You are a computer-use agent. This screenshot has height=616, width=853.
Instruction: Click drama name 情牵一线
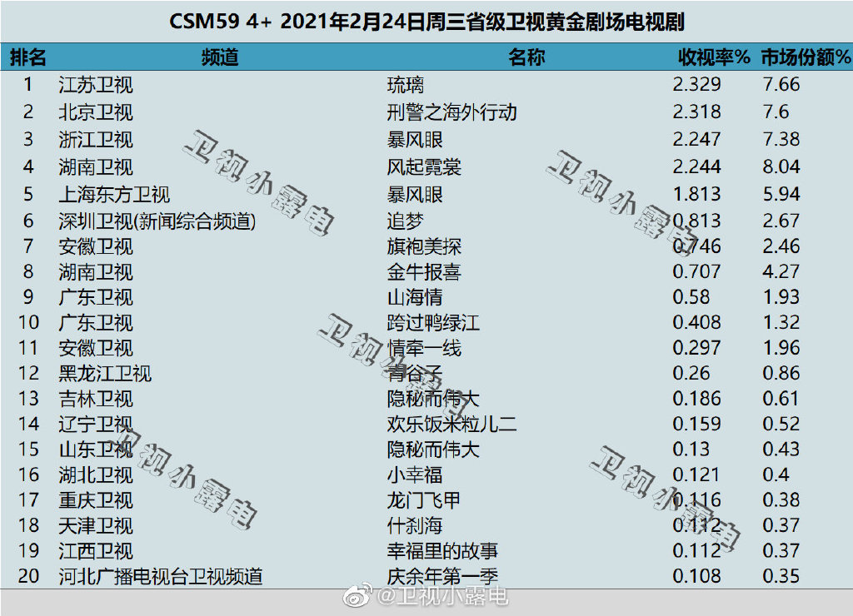424,347
